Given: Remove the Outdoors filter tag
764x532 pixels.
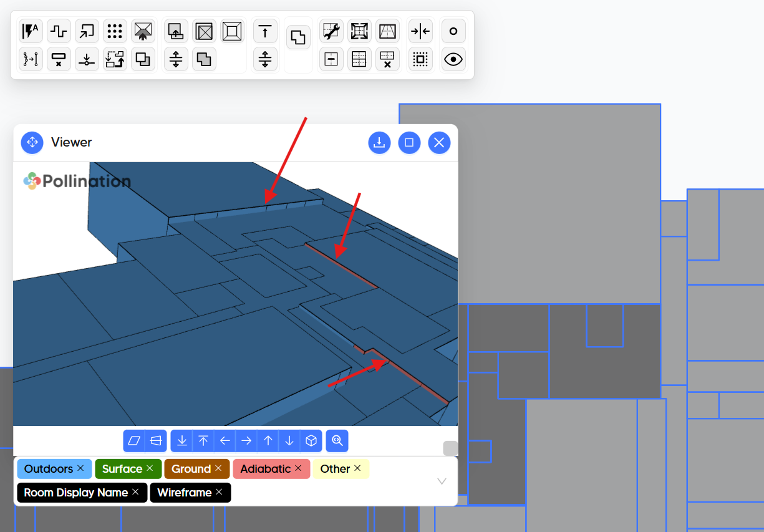Looking at the screenshot, I should pos(80,468).
